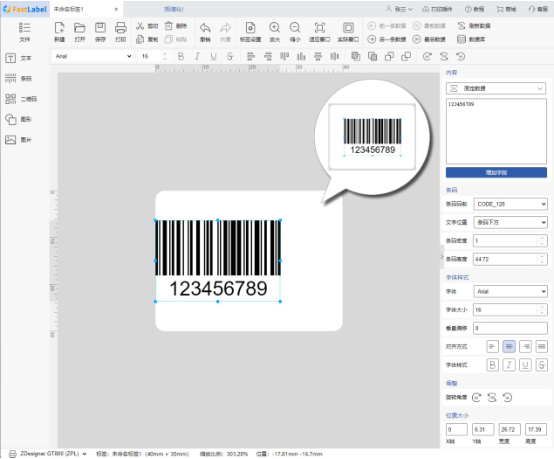
Task: Click the 新建 new label icon
Action: (59, 28)
